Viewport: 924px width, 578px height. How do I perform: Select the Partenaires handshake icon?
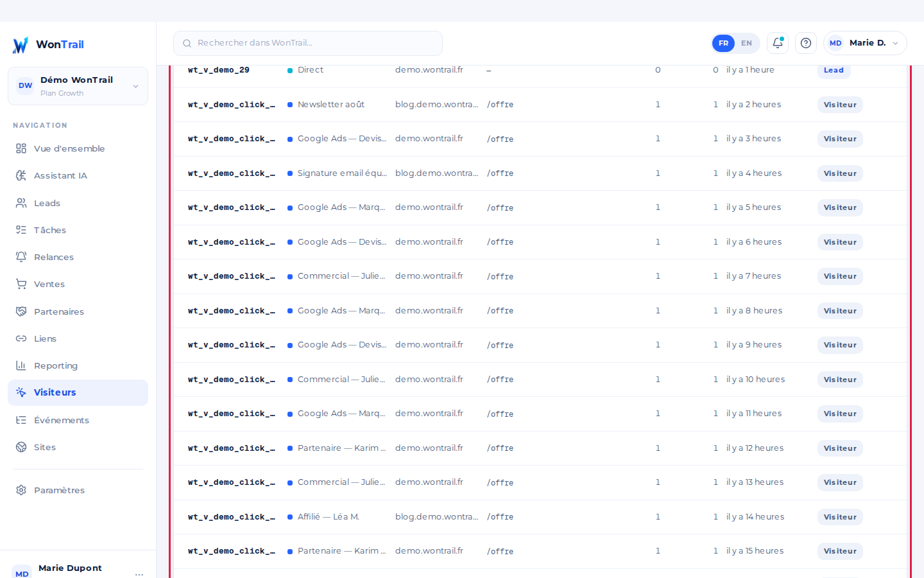pyautogui.click(x=21, y=311)
